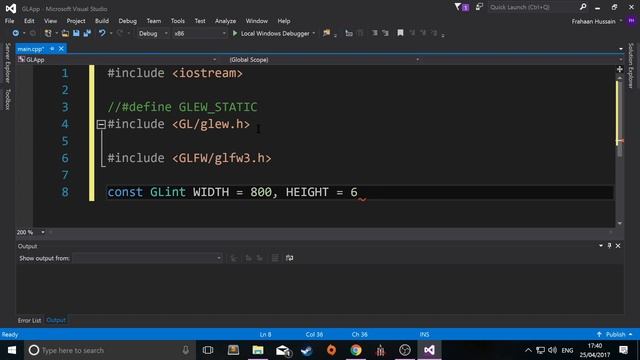Click the feedback icon beside Quick Launch
The width and height of the screenshot is (640, 360).
coord(479,7)
